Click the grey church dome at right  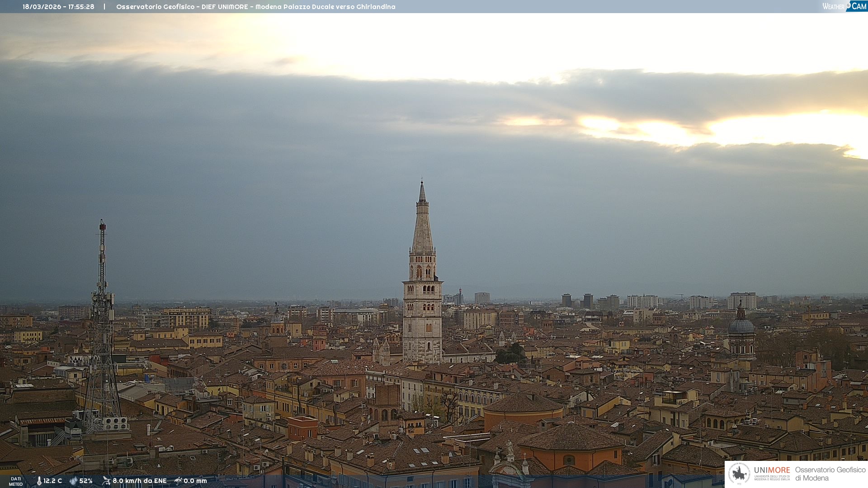741,325
